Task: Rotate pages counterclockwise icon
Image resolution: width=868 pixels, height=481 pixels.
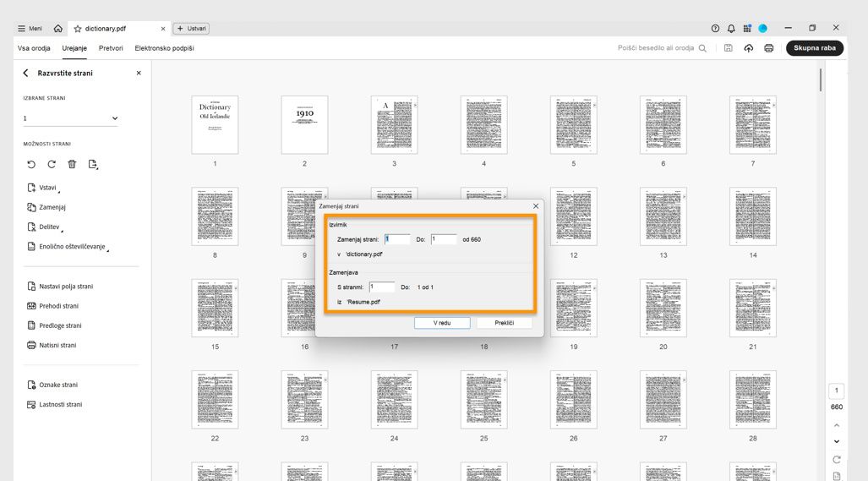Action: [31, 164]
